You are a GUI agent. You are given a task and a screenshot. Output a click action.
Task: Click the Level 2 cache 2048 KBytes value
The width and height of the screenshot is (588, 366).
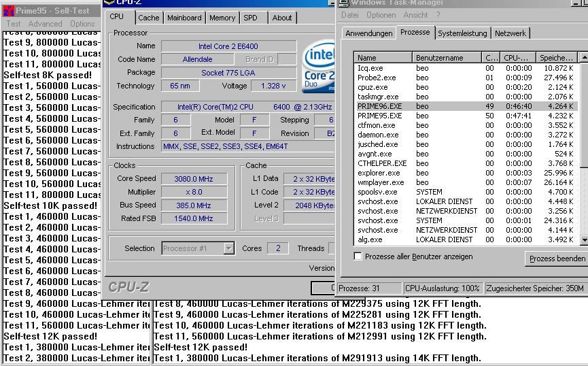point(309,205)
